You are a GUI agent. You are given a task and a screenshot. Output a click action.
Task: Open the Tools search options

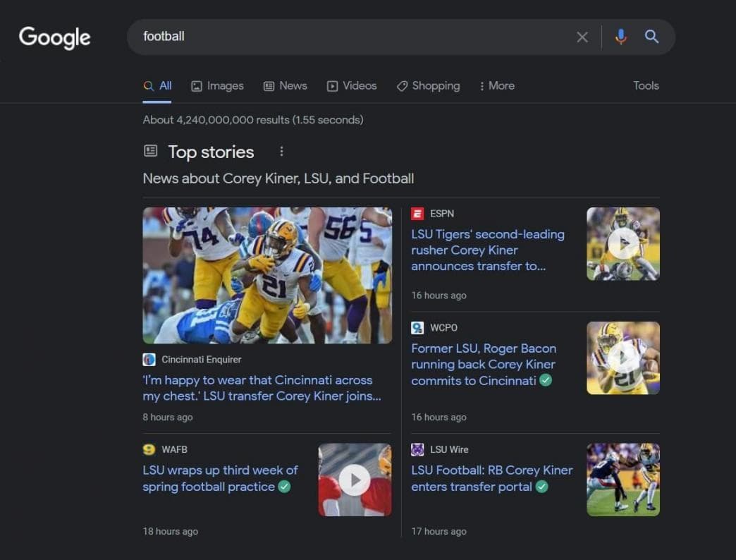point(645,86)
